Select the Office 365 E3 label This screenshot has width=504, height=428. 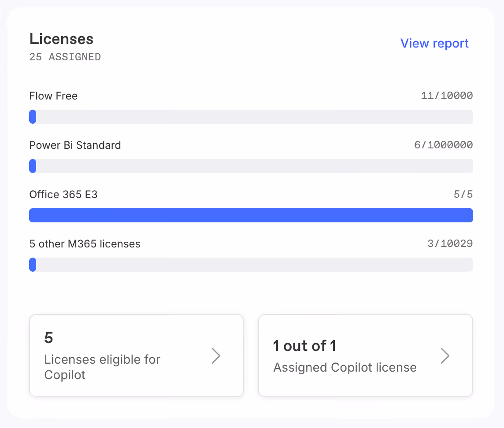pos(63,195)
